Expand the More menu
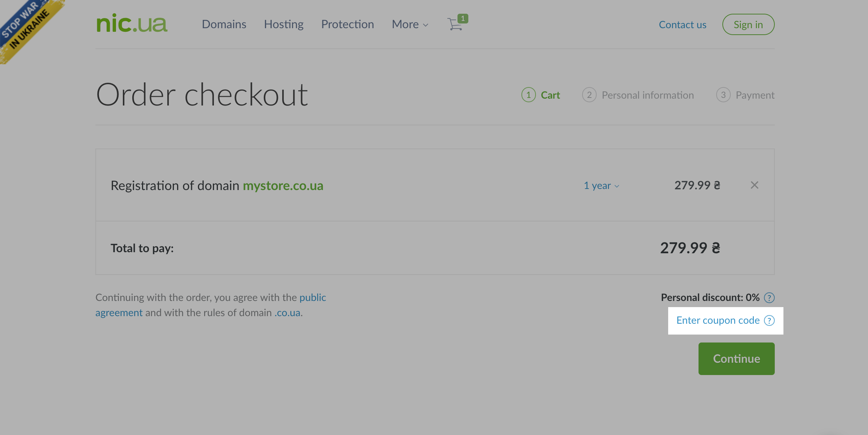Viewport: 868px width, 435px height. pos(410,24)
